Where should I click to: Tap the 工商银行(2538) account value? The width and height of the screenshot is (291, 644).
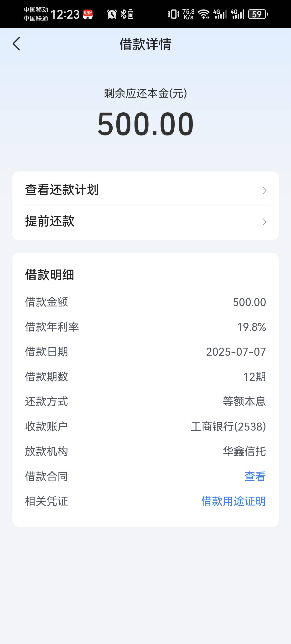229,426
